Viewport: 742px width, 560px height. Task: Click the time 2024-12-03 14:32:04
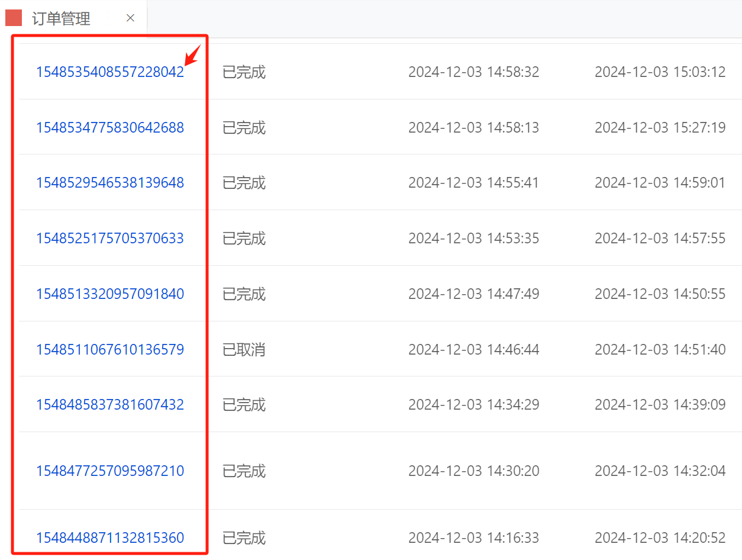click(660, 471)
